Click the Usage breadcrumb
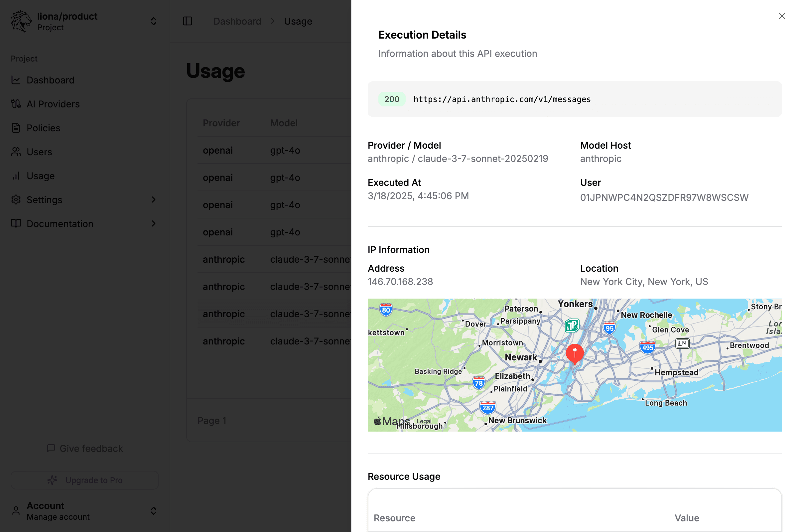Viewport: 798px width, 532px height. (298, 21)
